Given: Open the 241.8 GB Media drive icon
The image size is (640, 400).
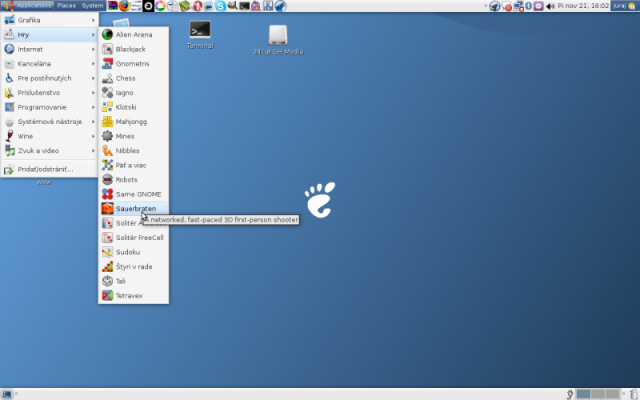Looking at the screenshot, I should 278,40.
